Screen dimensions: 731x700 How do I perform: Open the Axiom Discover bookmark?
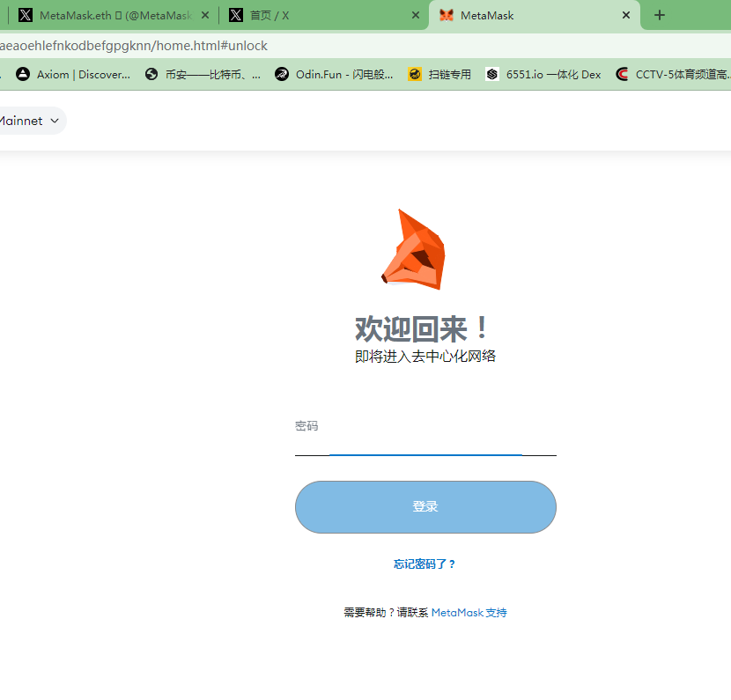73,74
